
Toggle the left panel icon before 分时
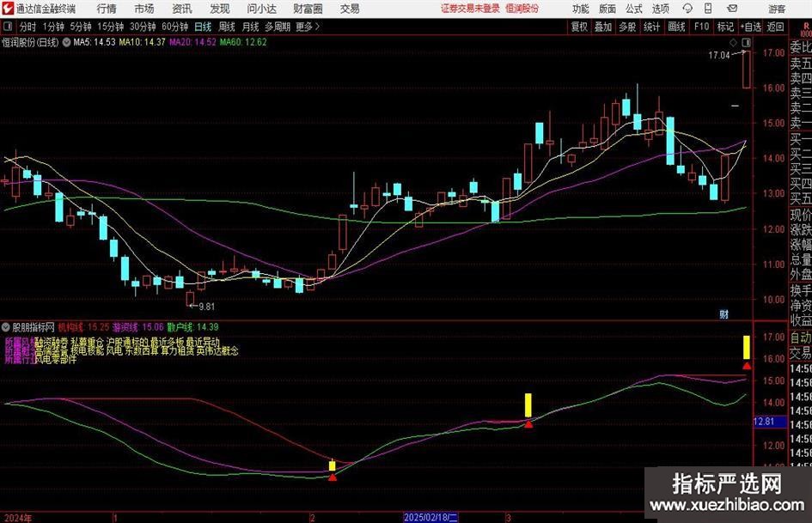click(x=8, y=27)
